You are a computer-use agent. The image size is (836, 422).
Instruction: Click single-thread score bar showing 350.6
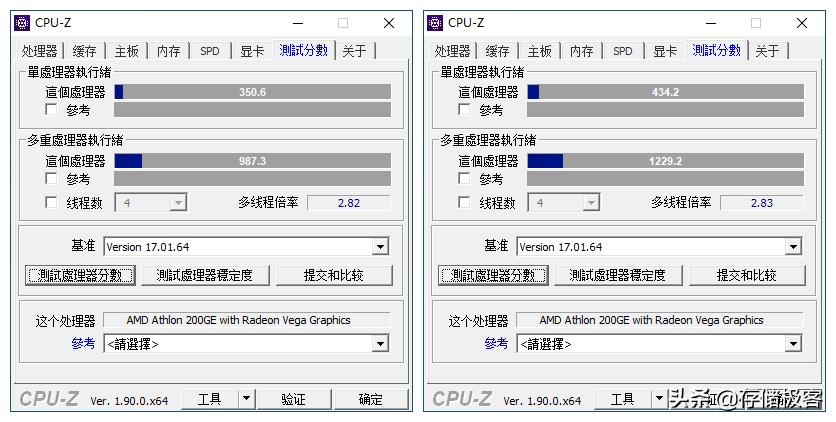click(253, 92)
